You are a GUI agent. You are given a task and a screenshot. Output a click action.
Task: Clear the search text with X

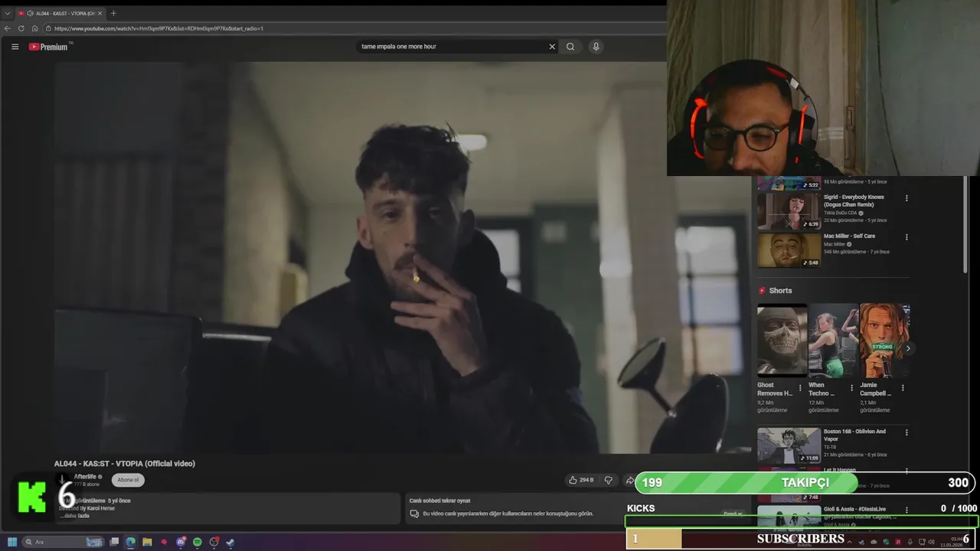pos(552,47)
